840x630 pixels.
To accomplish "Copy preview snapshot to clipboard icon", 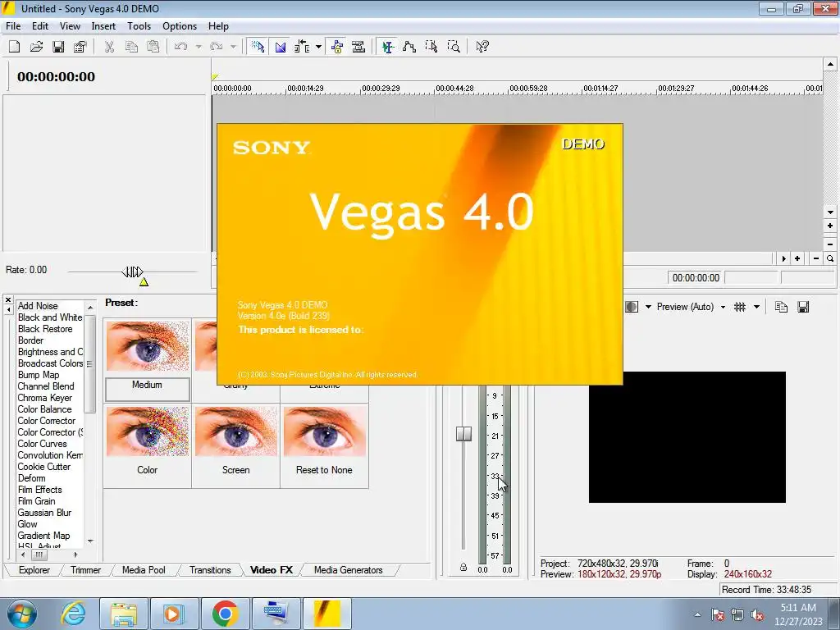I will [x=781, y=307].
